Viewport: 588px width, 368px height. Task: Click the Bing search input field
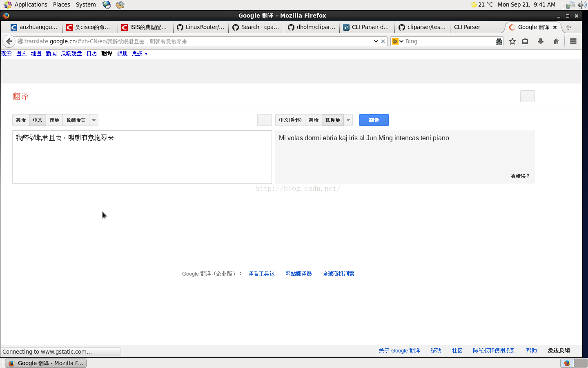pyautogui.click(x=449, y=41)
